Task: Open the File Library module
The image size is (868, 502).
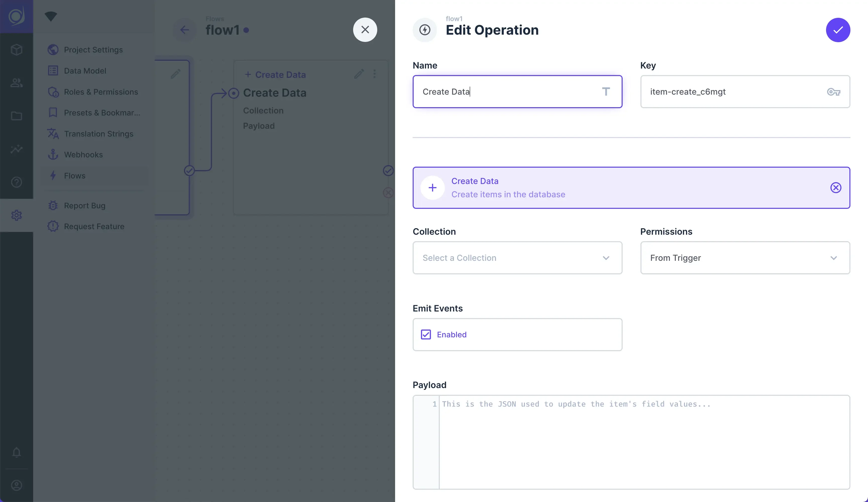Action: pos(16,116)
